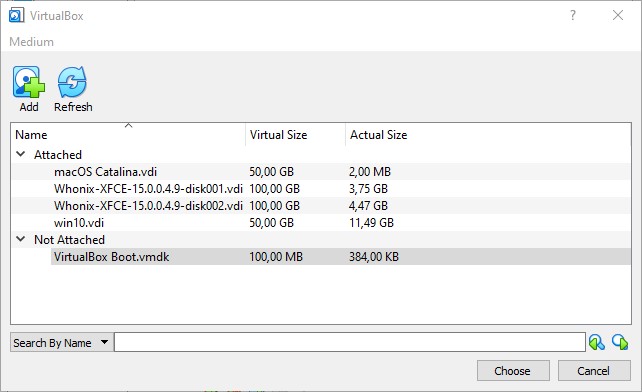Screen dimensions: 642x392
Task: Click the 4,47 GB actual size value
Action: [368, 206]
